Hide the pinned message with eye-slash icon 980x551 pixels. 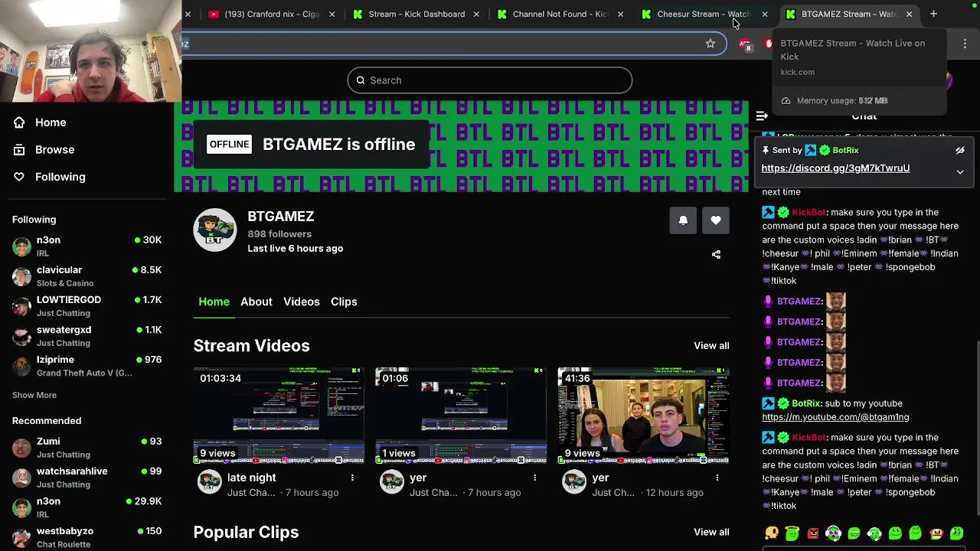coord(960,150)
